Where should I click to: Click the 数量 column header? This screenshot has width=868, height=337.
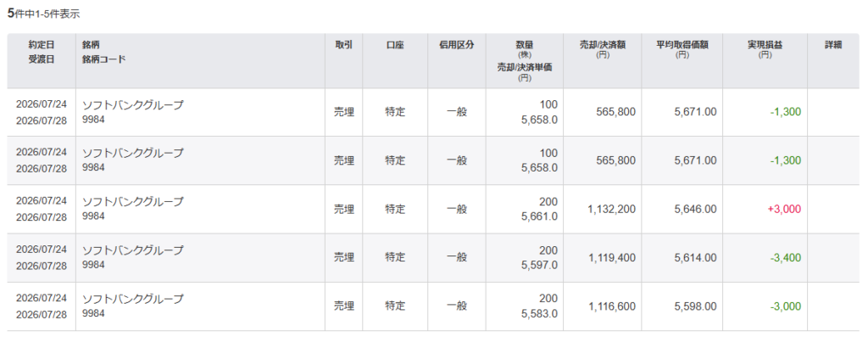pyautogui.click(x=524, y=46)
